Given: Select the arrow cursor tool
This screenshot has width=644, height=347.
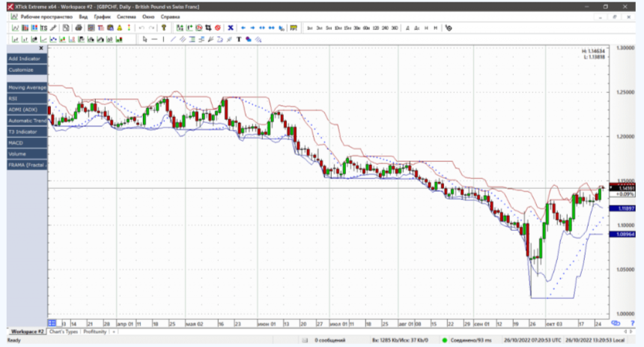Looking at the screenshot, I should (144, 39).
